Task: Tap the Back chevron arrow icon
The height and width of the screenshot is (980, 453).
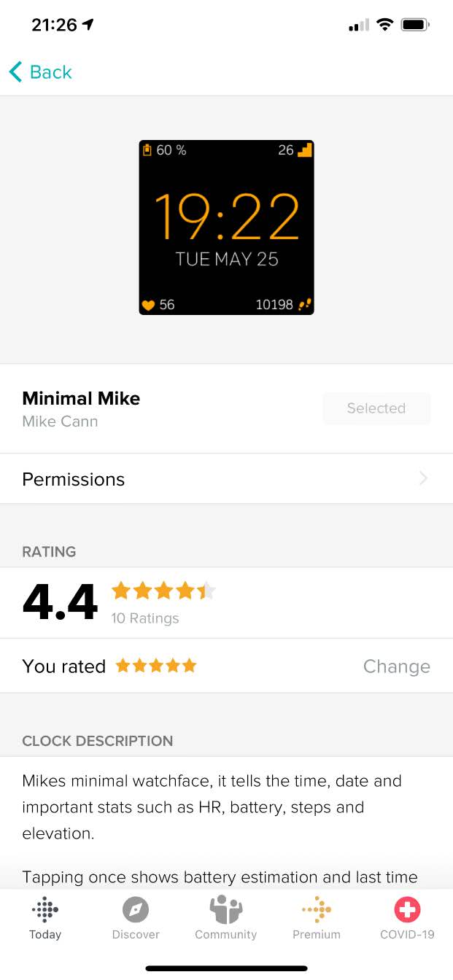Action: (15, 71)
